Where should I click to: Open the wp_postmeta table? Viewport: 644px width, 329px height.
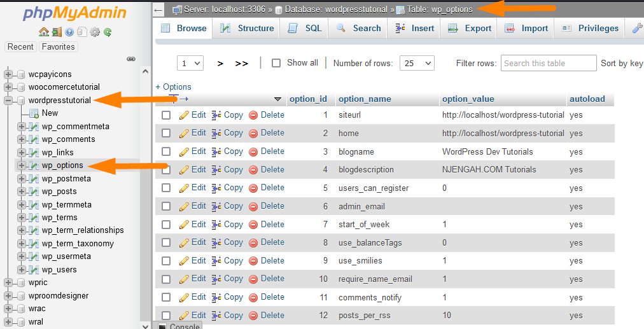click(x=66, y=179)
